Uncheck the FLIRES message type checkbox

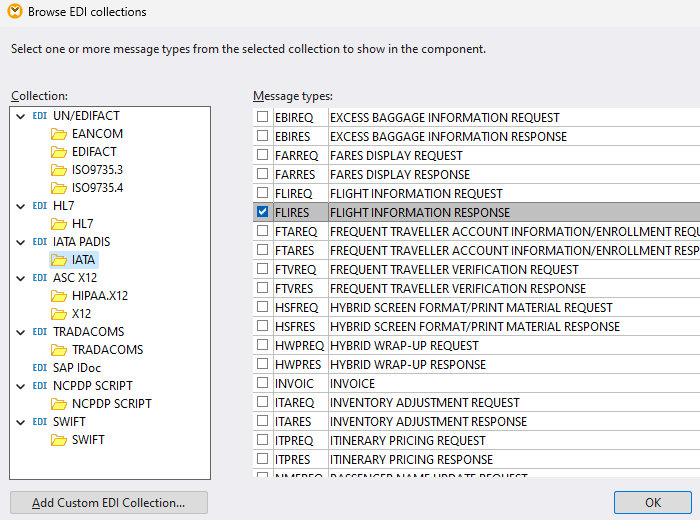262,212
